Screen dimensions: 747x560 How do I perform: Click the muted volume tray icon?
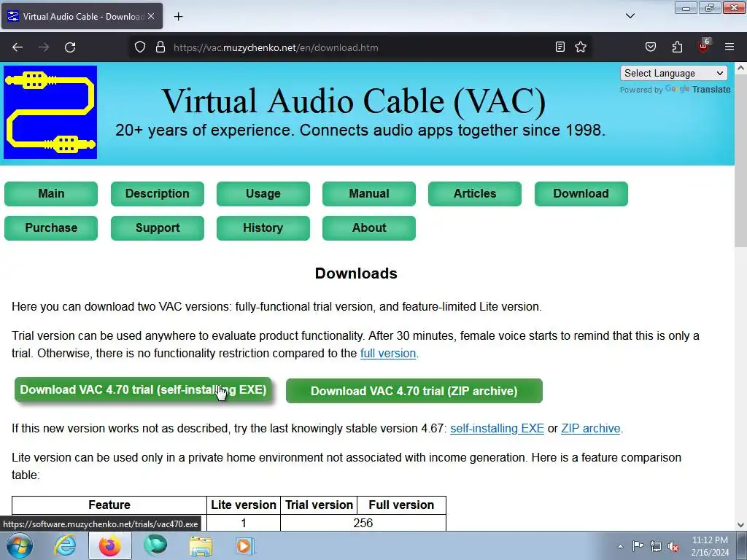(673, 546)
